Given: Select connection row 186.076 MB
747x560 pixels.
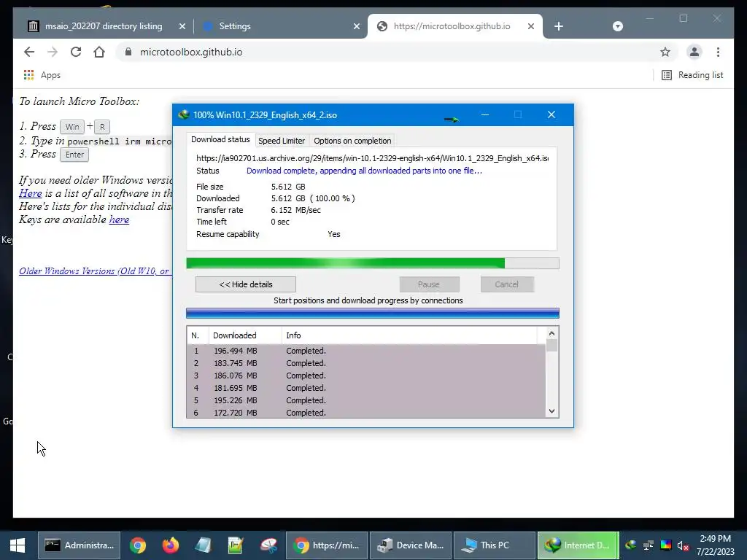Looking at the screenshot, I should coord(366,376).
